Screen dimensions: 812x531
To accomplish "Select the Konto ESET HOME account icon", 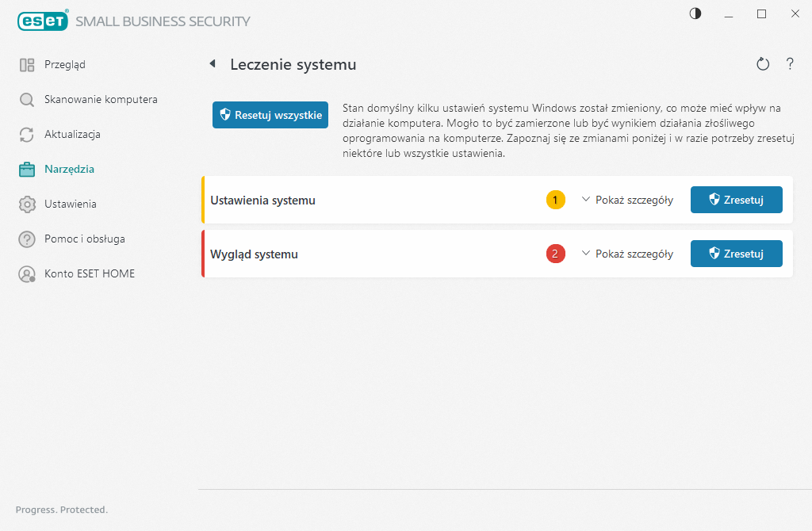I will (x=26, y=273).
